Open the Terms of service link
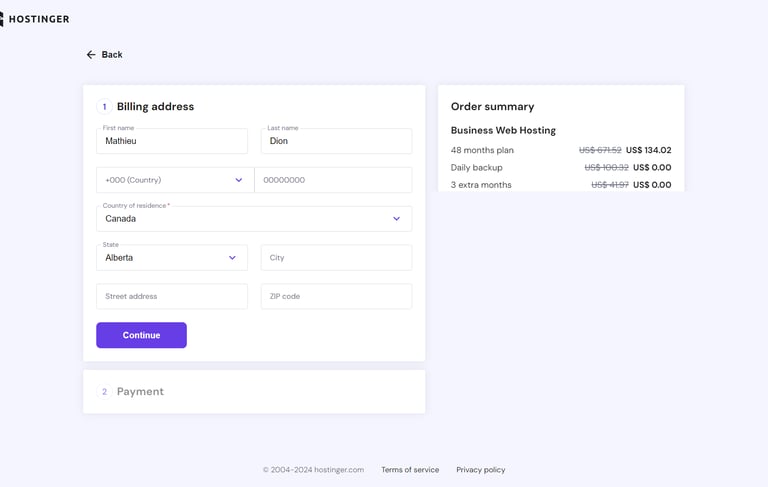This screenshot has width=768, height=487. point(410,470)
